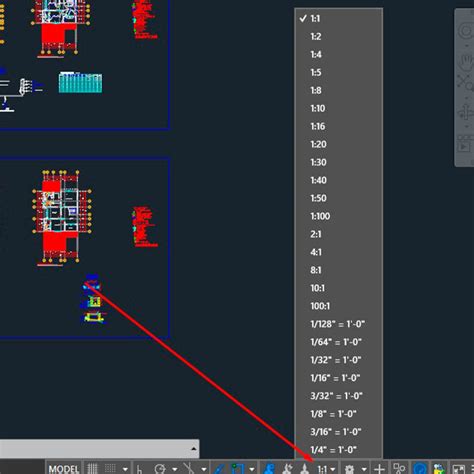This screenshot has height=474, width=474.
Task: Toggle Ortho mode icon
Action: tap(139, 469)
